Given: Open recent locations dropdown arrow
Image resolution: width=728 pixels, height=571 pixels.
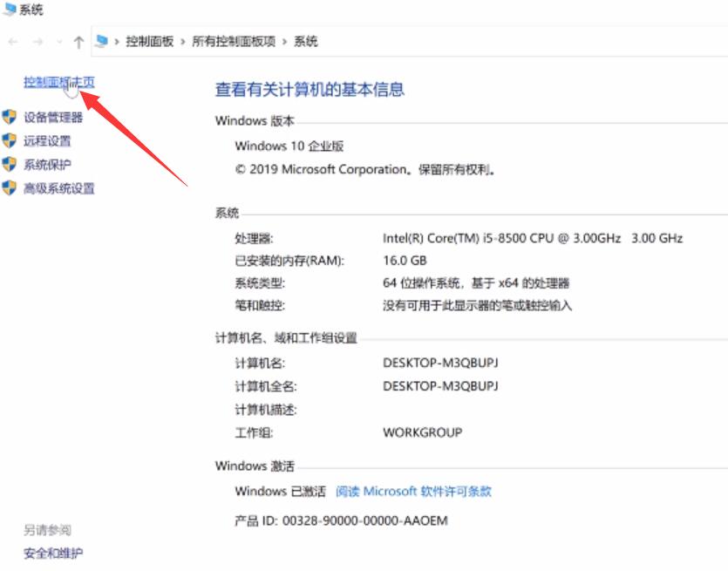Looking at the screenshot, I should click(x=59, y=42).
